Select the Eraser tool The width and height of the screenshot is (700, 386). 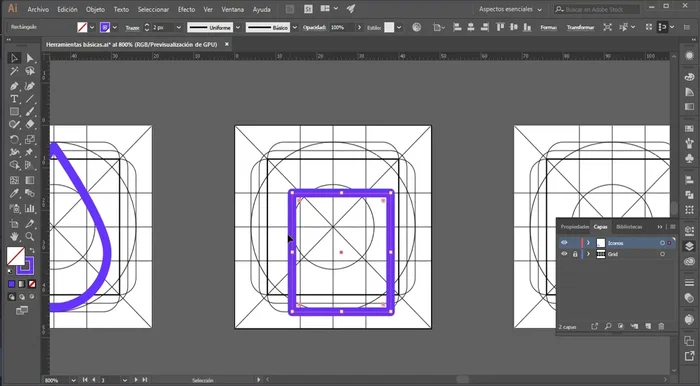pos(29,125)
